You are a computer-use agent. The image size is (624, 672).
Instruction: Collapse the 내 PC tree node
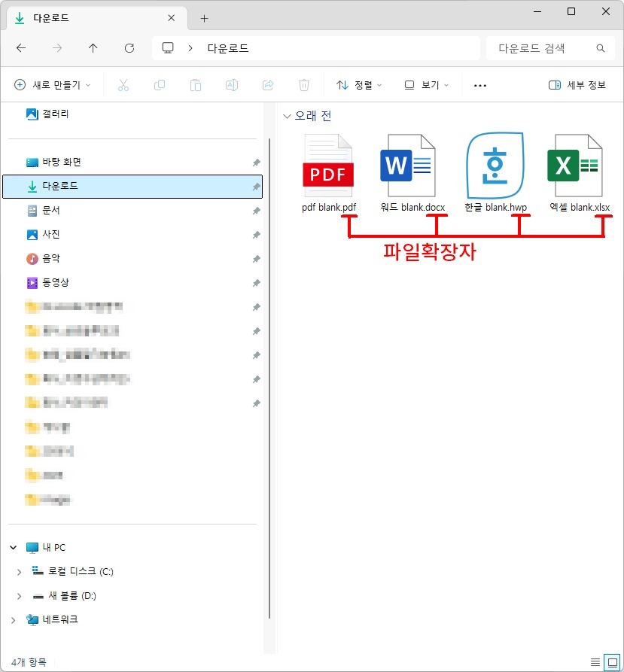[x=14, y=547]
